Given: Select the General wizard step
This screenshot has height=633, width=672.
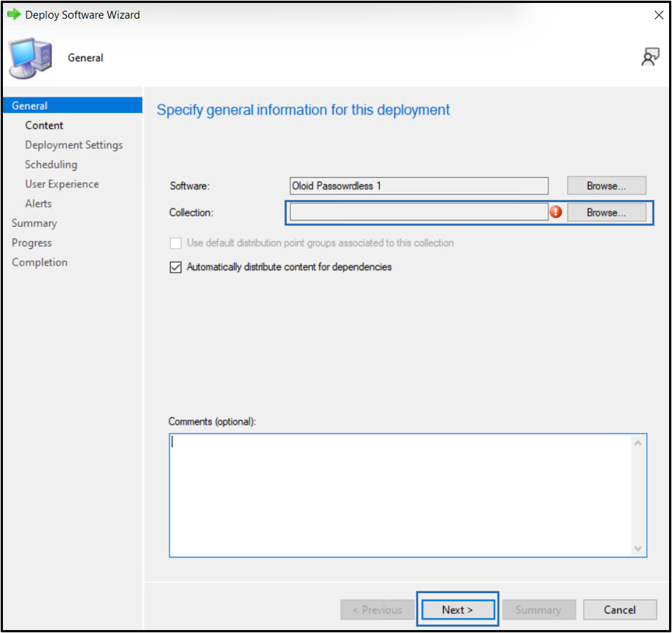Looking at the screenshot, I should [72, 106].
